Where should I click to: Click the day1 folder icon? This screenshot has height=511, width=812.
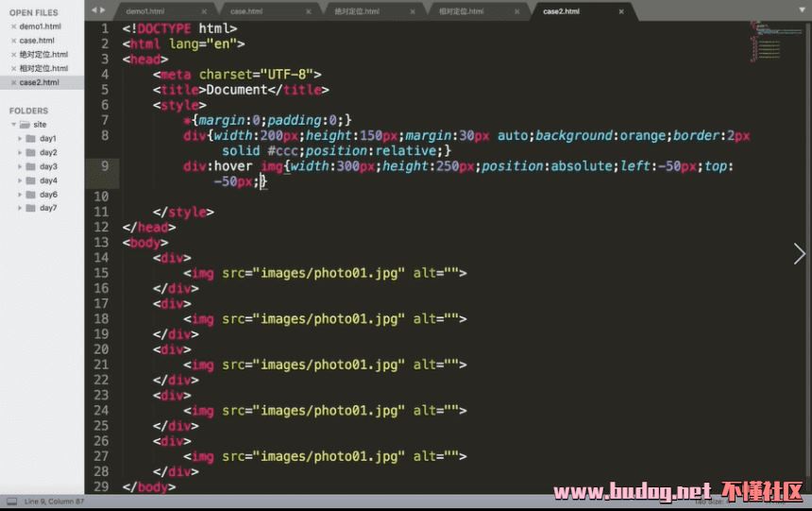click(30, 139)
